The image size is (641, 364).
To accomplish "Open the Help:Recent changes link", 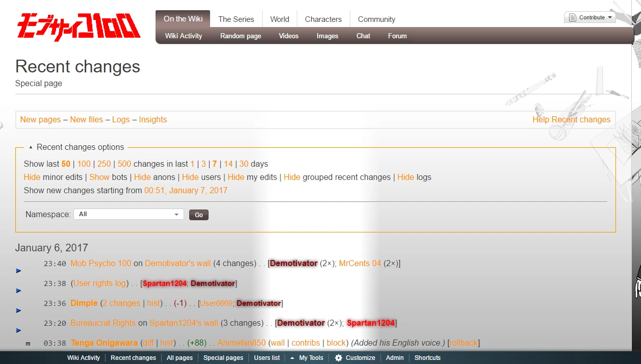I will pyautogui.click(x=571, y=120).
